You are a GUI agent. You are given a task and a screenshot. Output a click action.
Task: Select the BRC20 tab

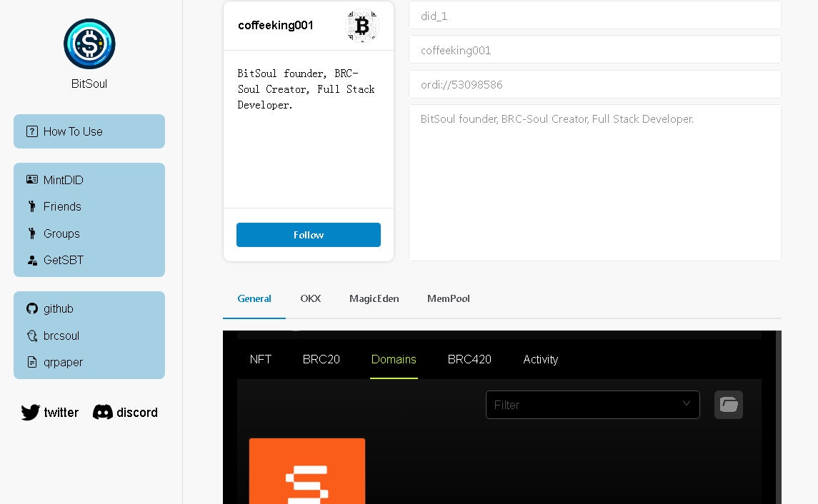[321, 359]
